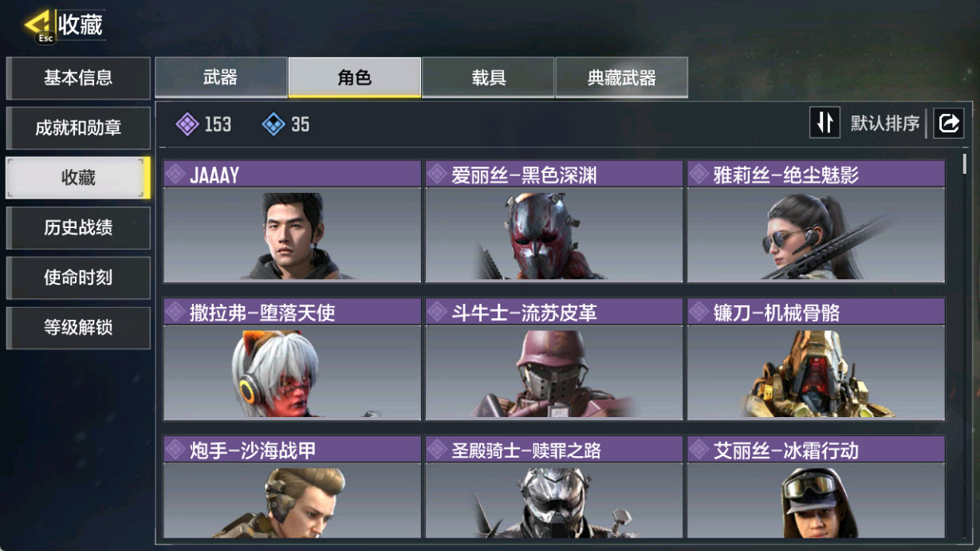Open the 使命时刻 section
The height and width of the screenshot is (551, 980).
tap(78, 277)
